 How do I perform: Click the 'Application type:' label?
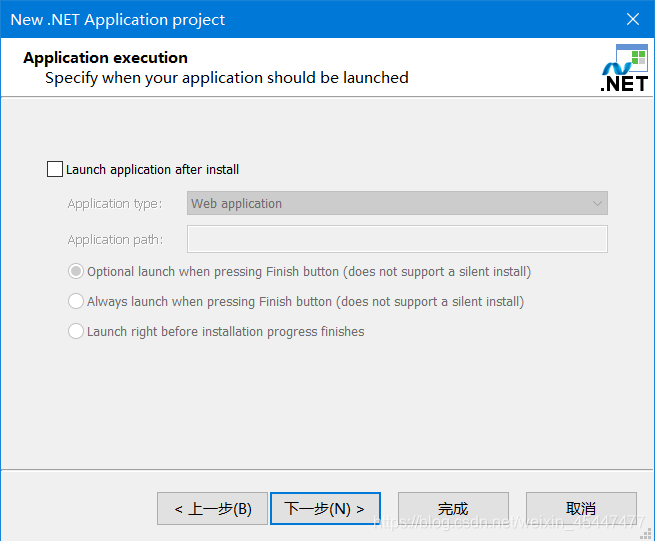coord(115,204)
